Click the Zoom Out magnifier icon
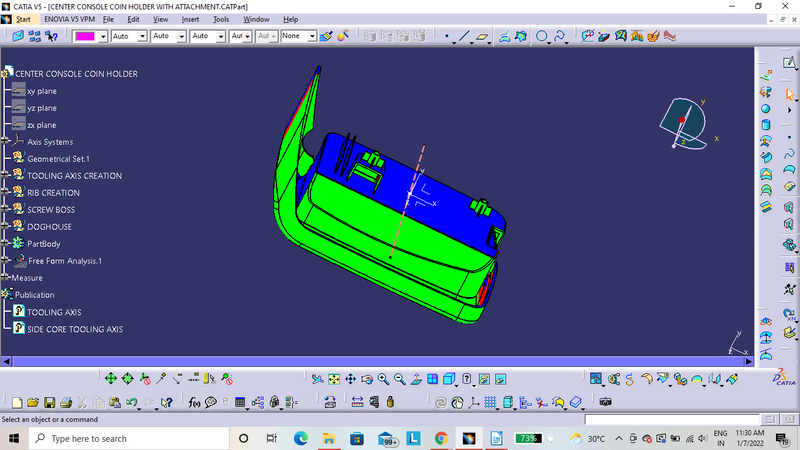 tap(399, 379)
